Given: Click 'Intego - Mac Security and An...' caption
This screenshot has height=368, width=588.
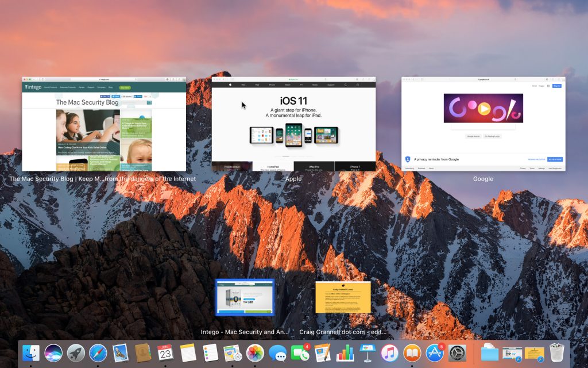Looking at the screenshot, I should click(x=245, y=332).
